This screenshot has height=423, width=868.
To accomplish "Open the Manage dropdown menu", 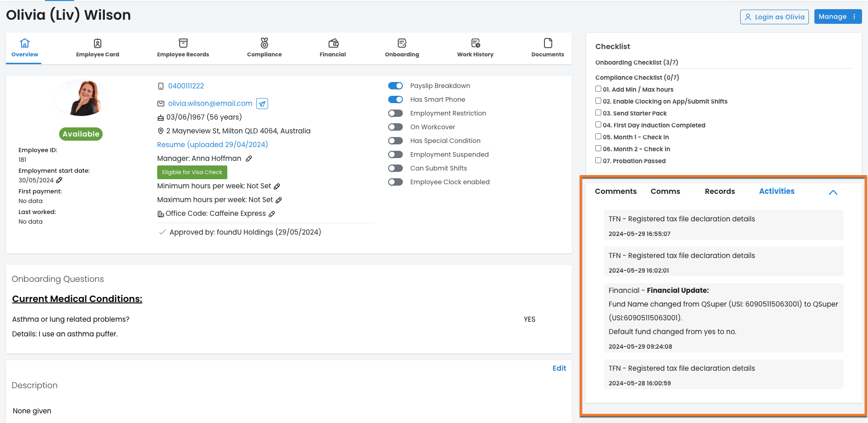I will pyautogui.click(x=837, y=16).
